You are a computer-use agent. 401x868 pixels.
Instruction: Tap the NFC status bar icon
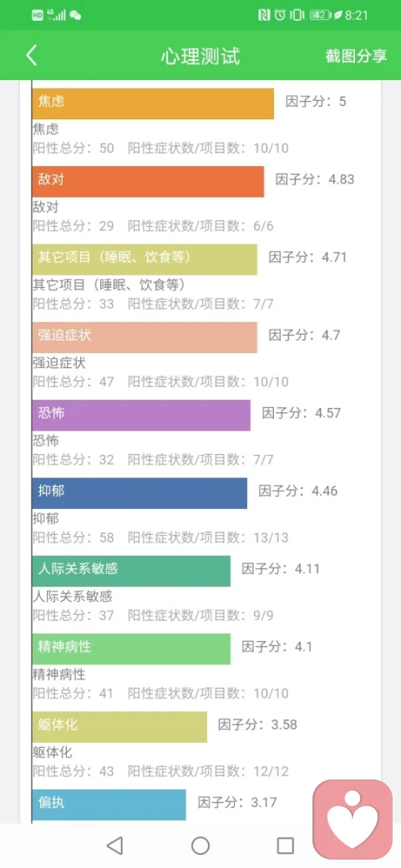[x=264, y=16]
